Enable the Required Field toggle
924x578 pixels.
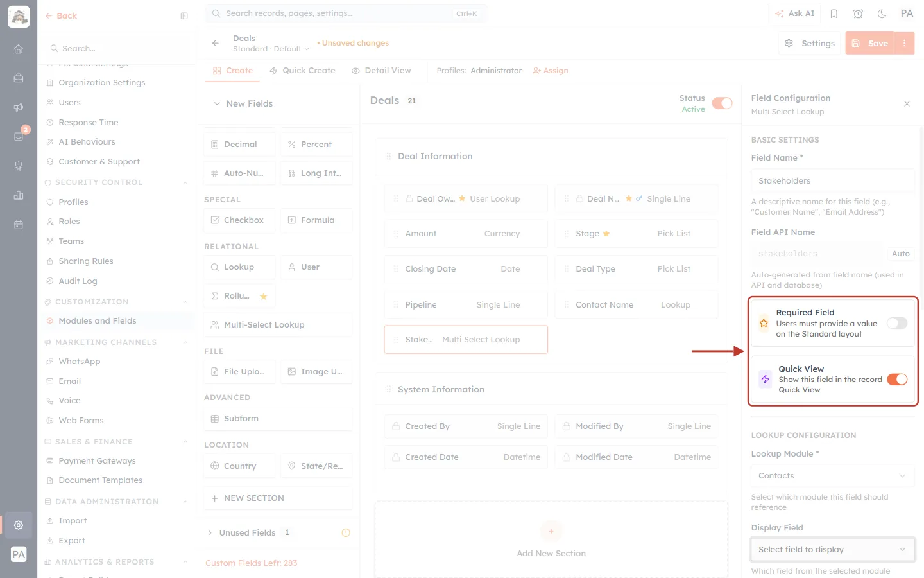(897, 323)
